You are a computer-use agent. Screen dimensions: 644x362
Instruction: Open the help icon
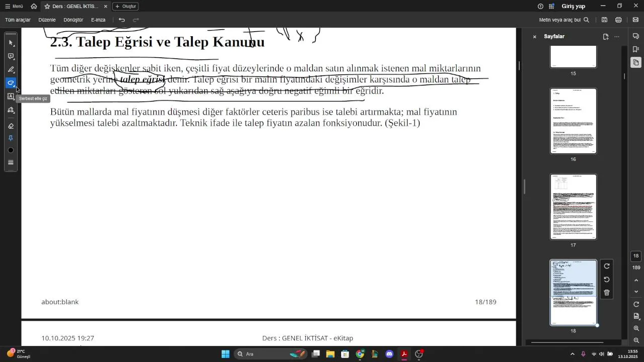tap(540, 7)
